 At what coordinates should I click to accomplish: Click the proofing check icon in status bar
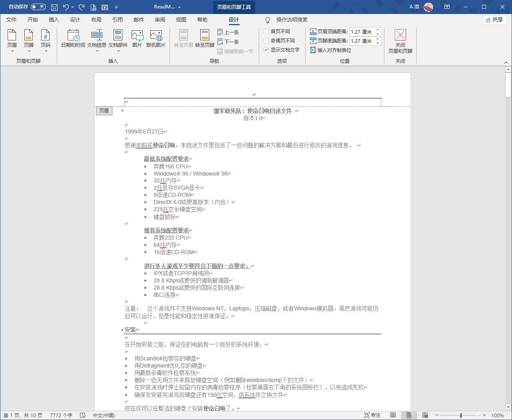click(83, 415)
